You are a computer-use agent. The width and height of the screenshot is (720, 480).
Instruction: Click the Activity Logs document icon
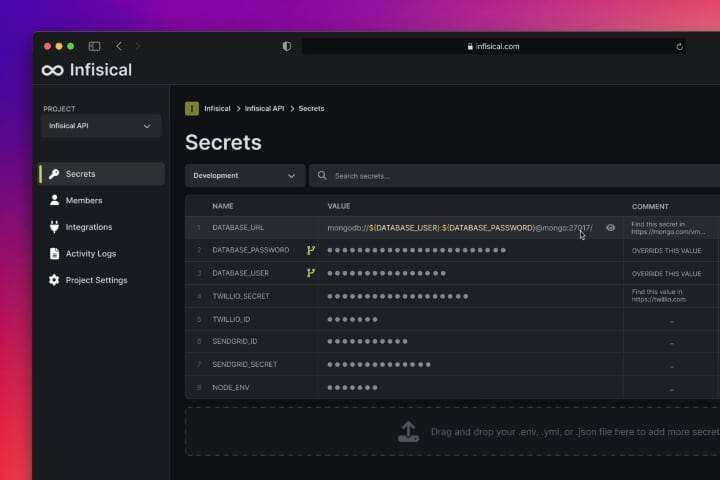pos(54,254)
